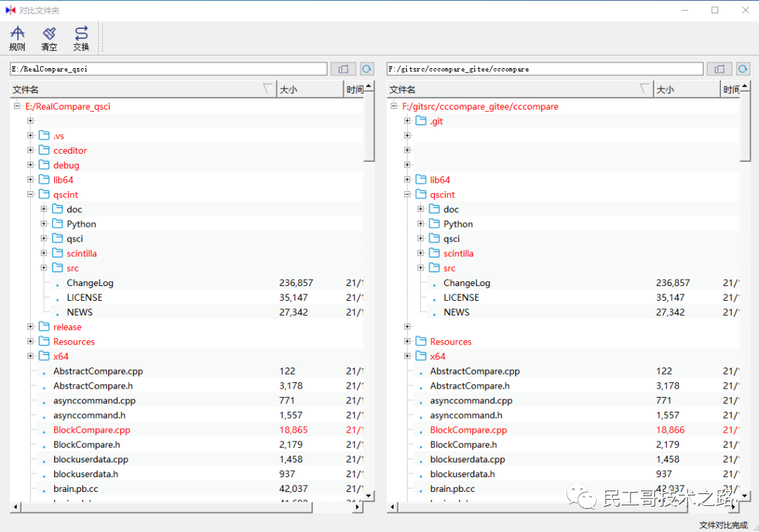Click size value 18,866 in right pane
This screenshot has width=759, height=532.
(670, 430)
